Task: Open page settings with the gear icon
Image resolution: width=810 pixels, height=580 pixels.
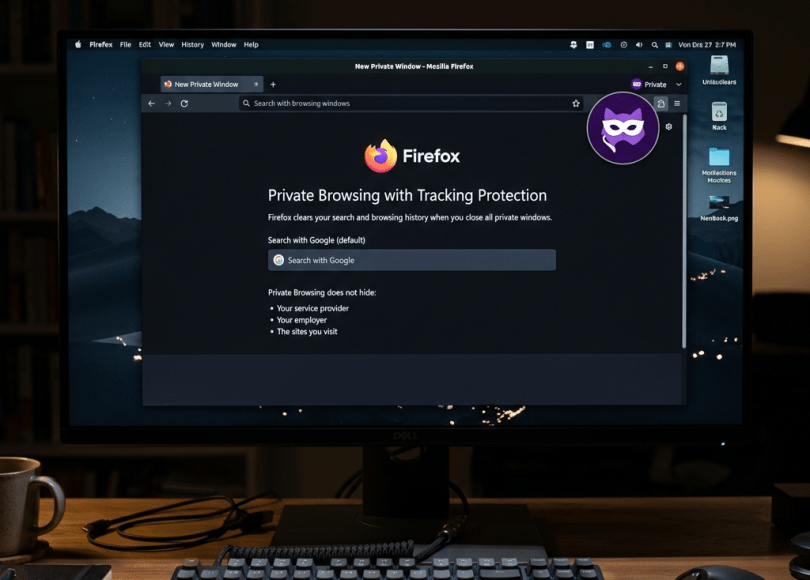Action: [669, 127]
